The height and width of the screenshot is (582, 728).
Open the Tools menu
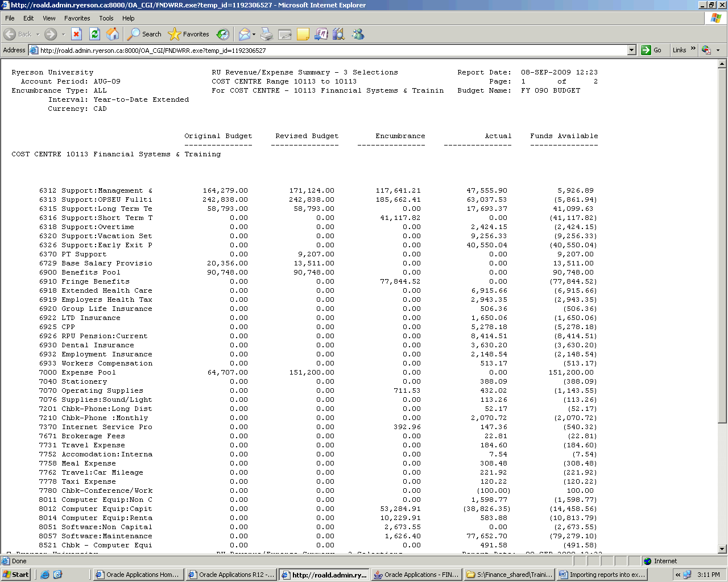click(106, 18)
